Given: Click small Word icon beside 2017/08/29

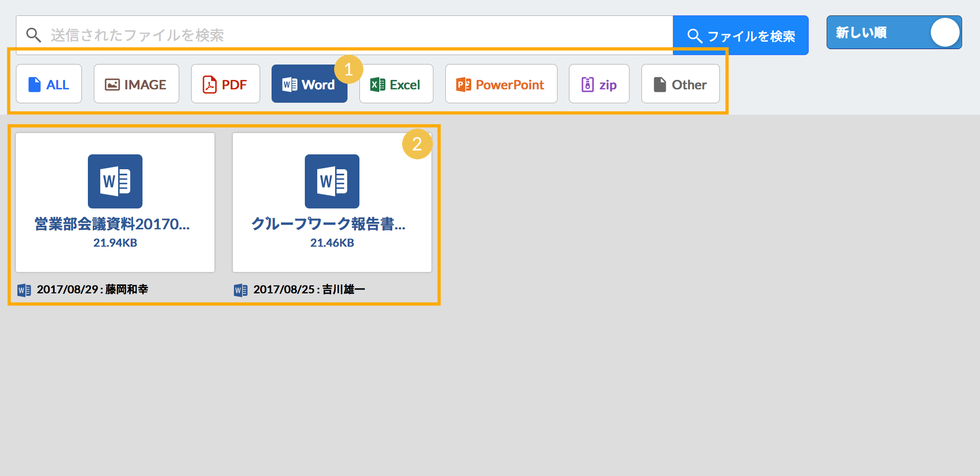Looking at the screenshot, I should [24, 290].
